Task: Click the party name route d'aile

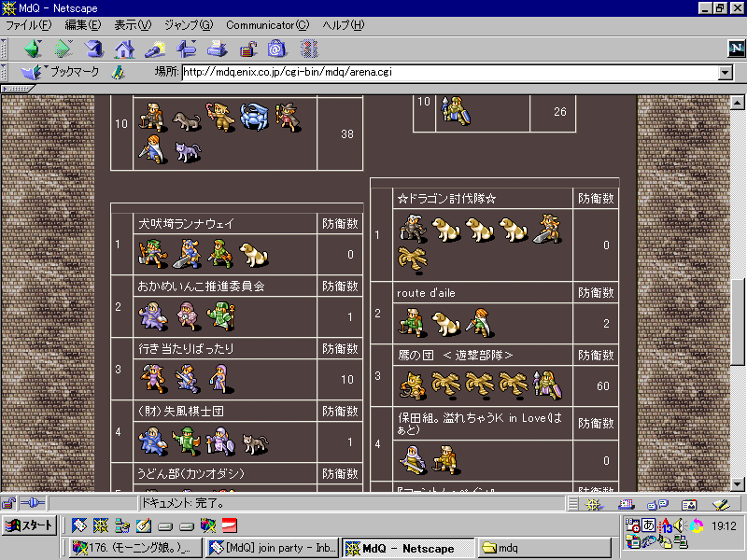Action: (426, 293)
